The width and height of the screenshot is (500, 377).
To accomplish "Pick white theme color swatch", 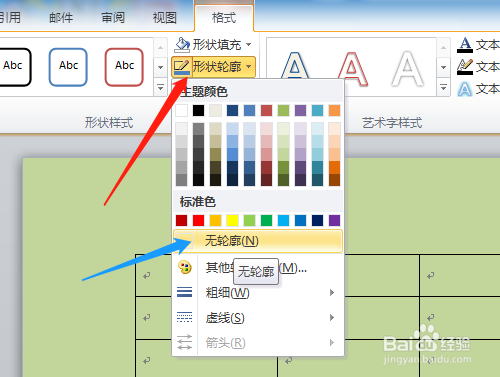I will click(x=181, y=110).
